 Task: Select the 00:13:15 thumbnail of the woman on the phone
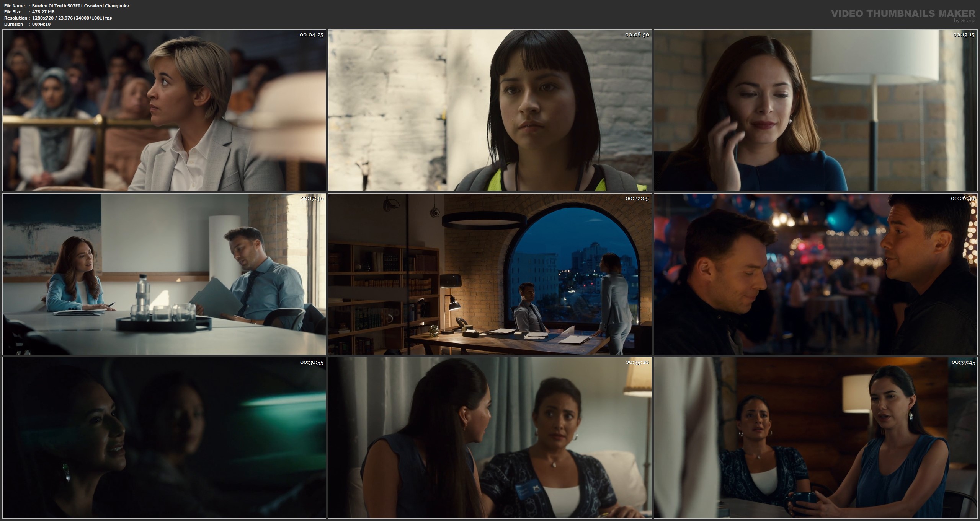[x=815, y=110]
